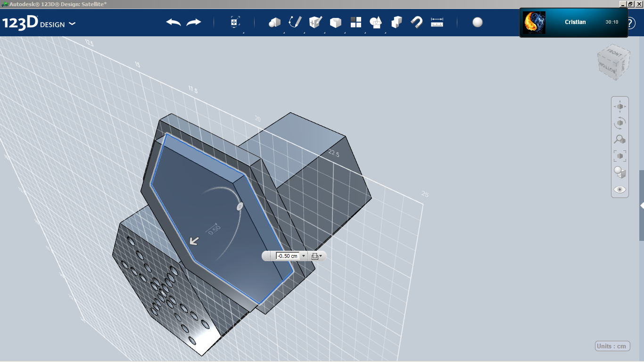Click the Fit view tool
Image resolution: width=644 pixels, height=362 pixels.
pos(620,156)
